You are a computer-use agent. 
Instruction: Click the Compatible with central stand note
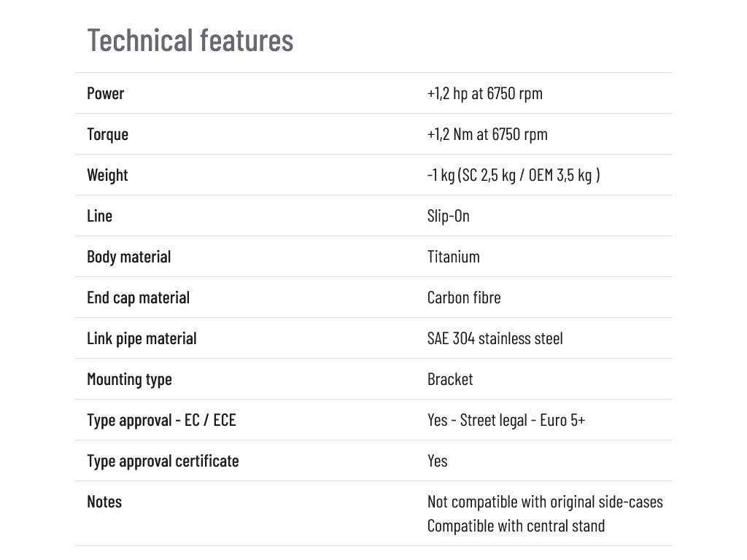click(516, 525)
